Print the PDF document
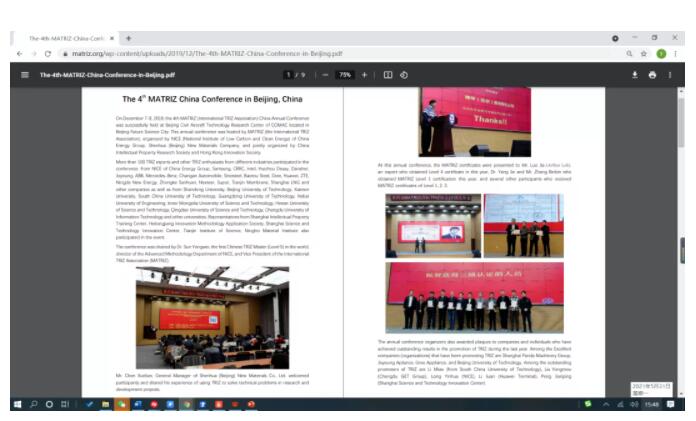Image resolution: width=696 pixels, height=421 pixels. [x=652, y=75]
